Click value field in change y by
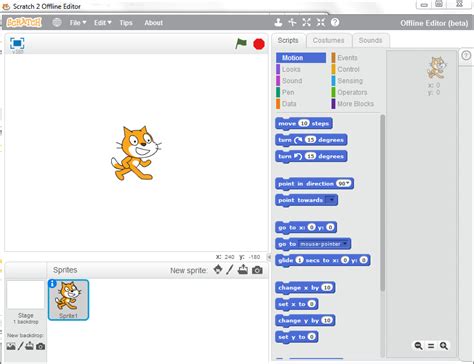 pos(327,320)
